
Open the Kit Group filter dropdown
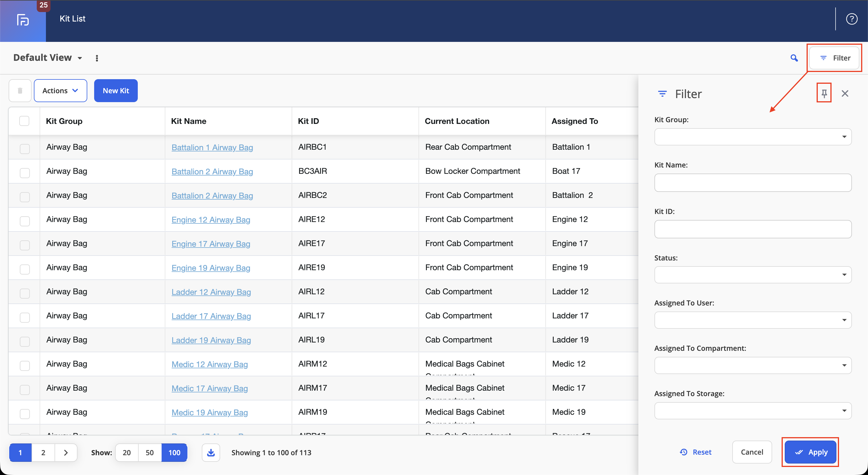(753, 137)
